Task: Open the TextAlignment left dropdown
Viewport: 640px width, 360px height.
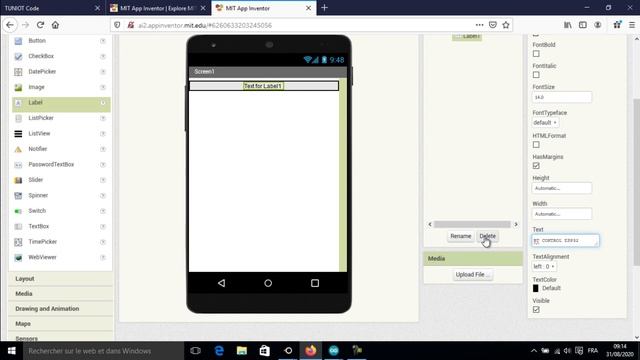Action: tap(544, 267)
